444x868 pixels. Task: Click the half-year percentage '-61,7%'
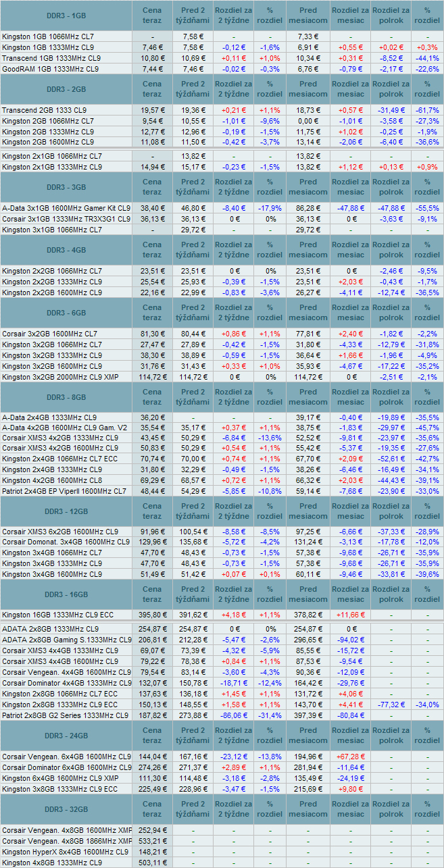(426, 110)
